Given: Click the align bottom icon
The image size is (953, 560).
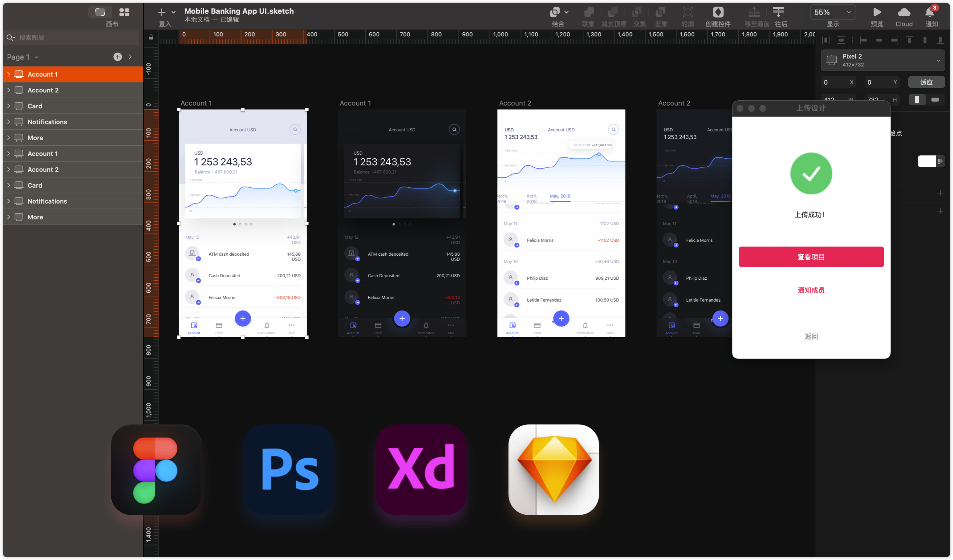Looking at the screenshot, I should tap(940, 40).
